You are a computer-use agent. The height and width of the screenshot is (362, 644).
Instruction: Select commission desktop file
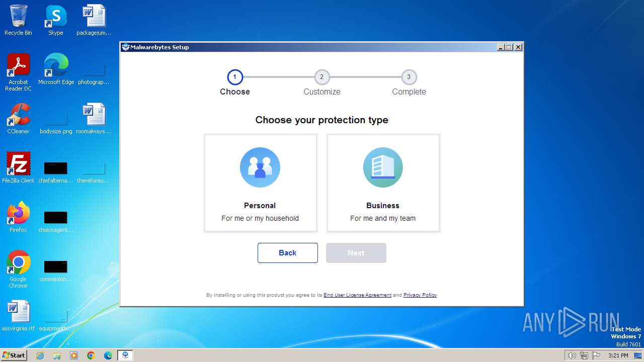(x=56, y=270)
